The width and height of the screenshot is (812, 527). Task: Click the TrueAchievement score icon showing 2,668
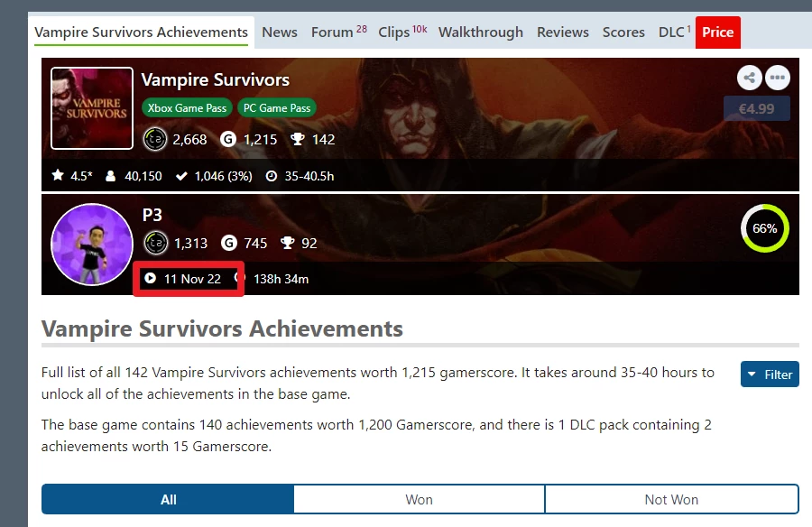tap(153, 139)
